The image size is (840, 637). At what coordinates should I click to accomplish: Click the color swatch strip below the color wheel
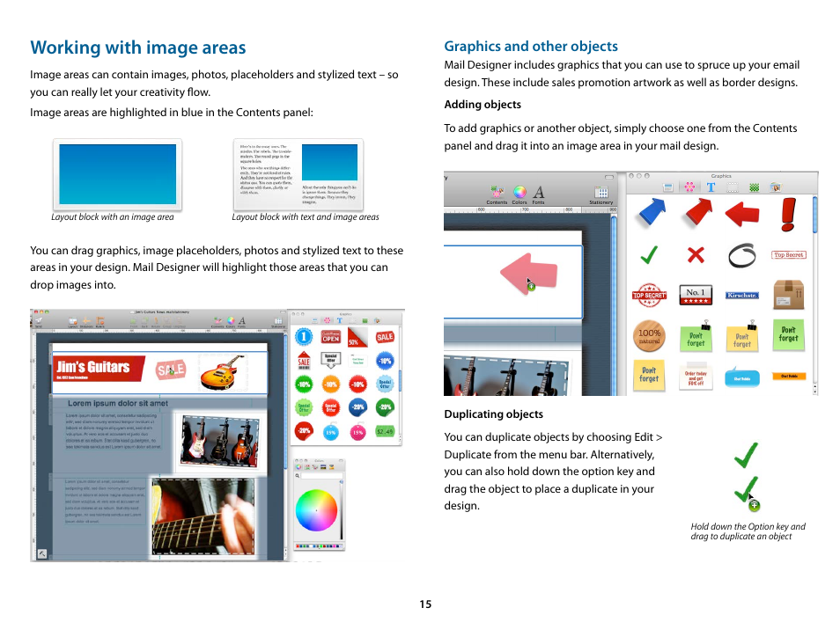[319, 546]
